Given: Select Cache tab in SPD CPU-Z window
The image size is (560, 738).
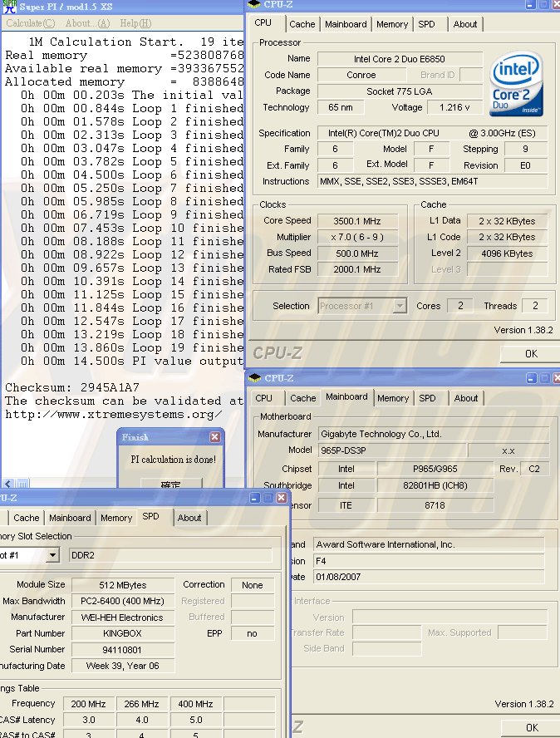Looking at the screenshot, I should point(27,518).
